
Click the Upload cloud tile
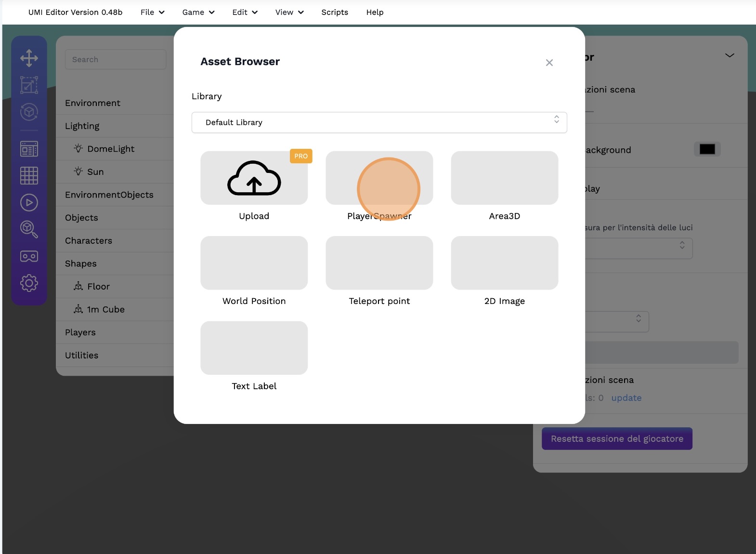pyautogui.click(x=254, y=178)
